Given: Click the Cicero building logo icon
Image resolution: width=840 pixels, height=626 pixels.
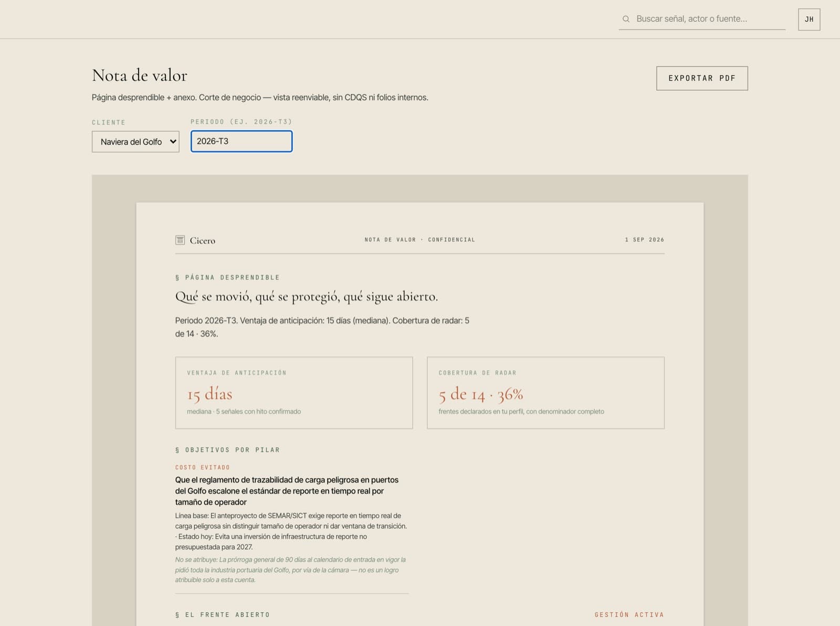Looking at the screenshot, I should click(180, 240).
